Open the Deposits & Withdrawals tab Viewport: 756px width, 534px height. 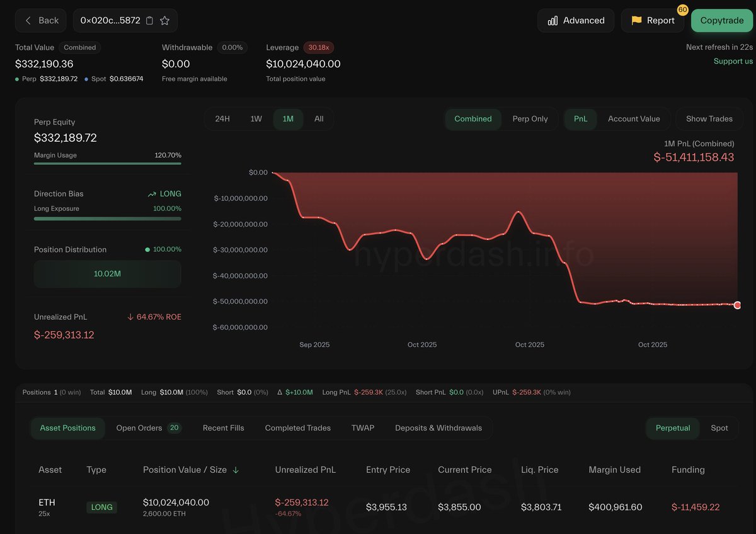[x=438, y=428]
